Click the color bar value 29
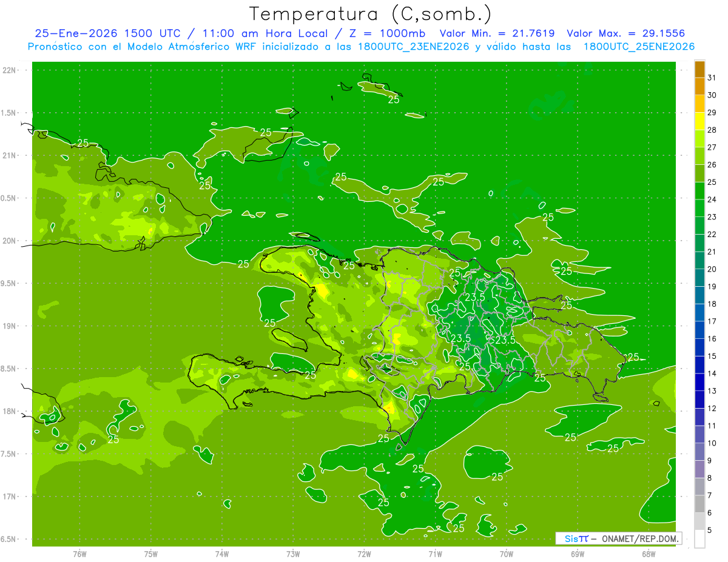 [712, 113]
